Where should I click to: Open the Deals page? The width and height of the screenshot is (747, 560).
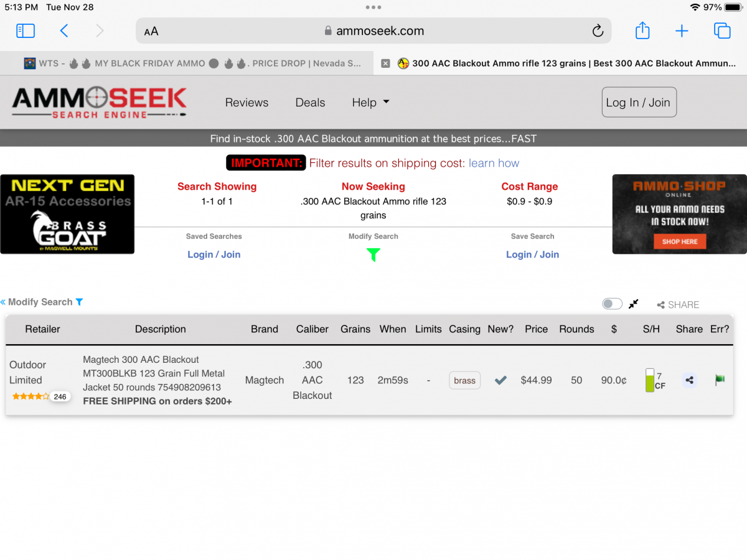pyautogui.click(x=310, y=103)
